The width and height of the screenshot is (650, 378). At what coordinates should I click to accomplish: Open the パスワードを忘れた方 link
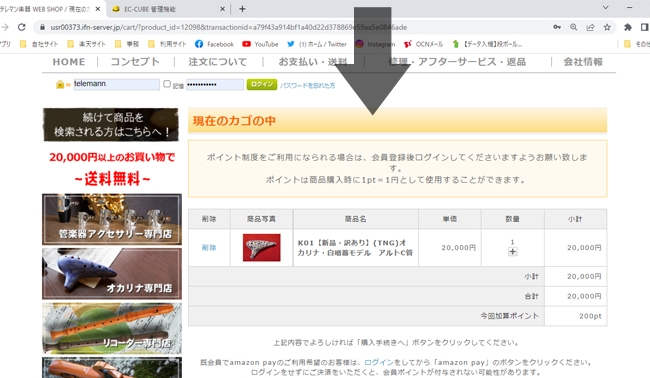(308, 85)
